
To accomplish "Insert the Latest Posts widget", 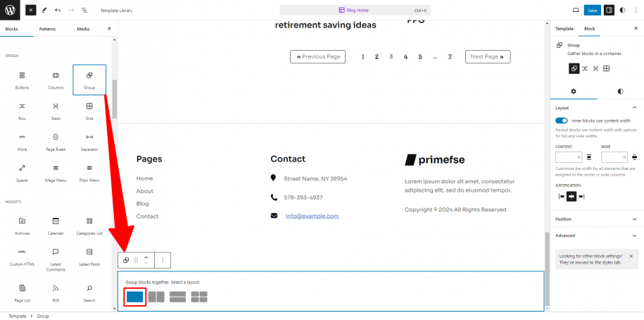I will pyautogui.click(x=89, y=258).
